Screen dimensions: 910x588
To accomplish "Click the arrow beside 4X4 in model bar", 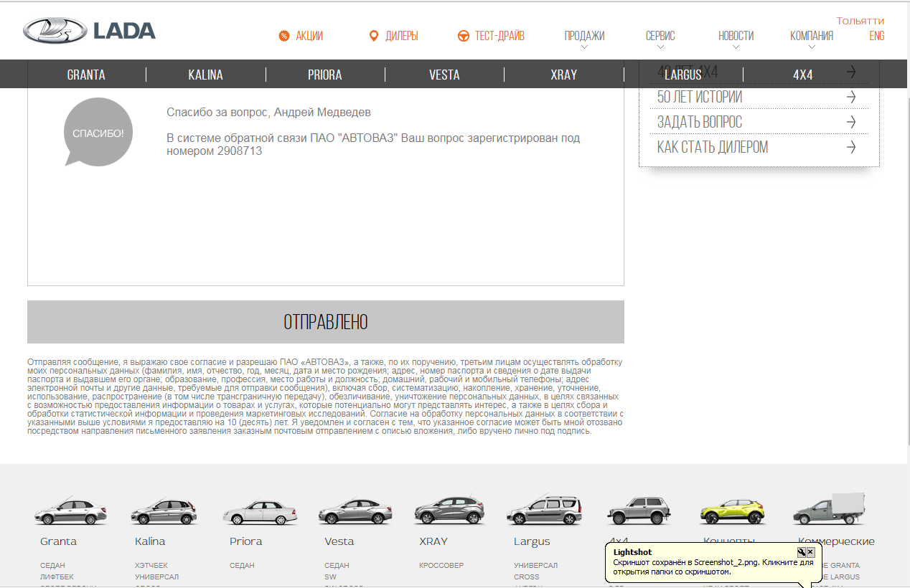I will 851,72.
